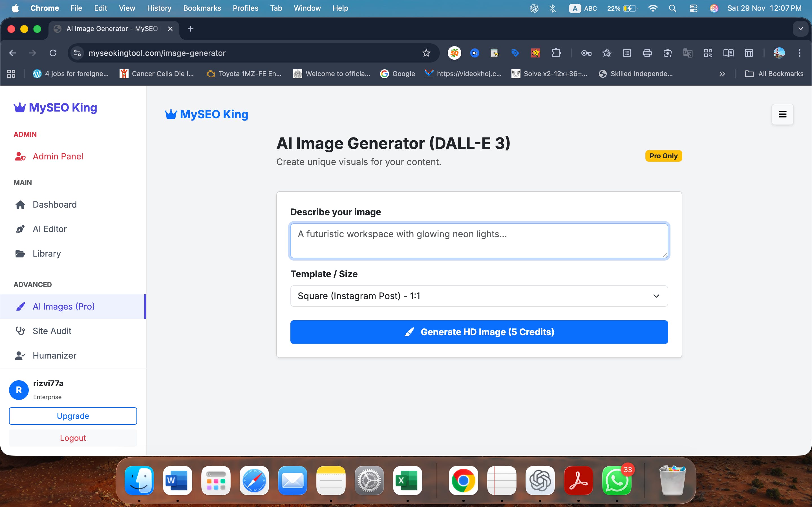
Task: Expand the Template / Size dropdown
Action: [479, 296]
